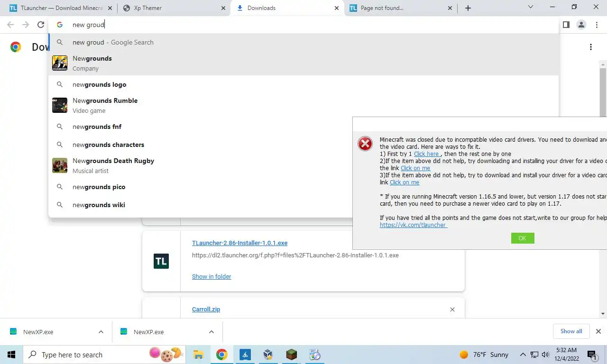Choose 'newgrounds wiki' suggestion
Image resolution: width=607 pixels, height=364 pixels.
pyautogui.click(x=201, y=205)
